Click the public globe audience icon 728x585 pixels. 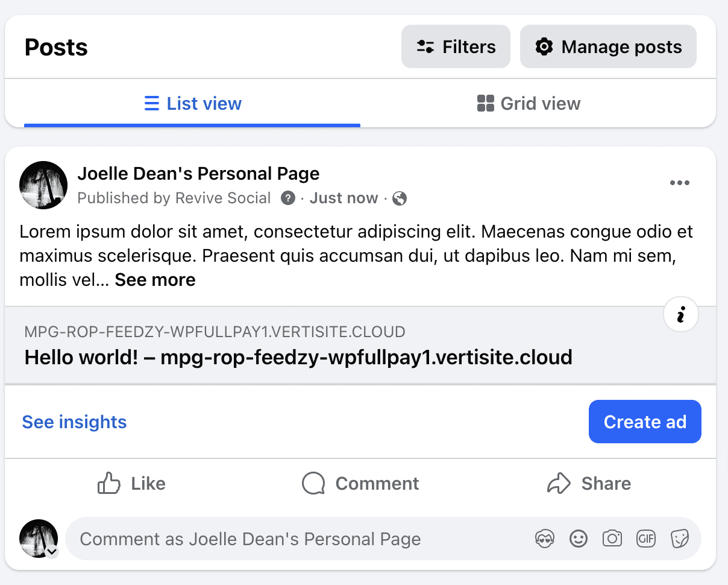[400, 198]
